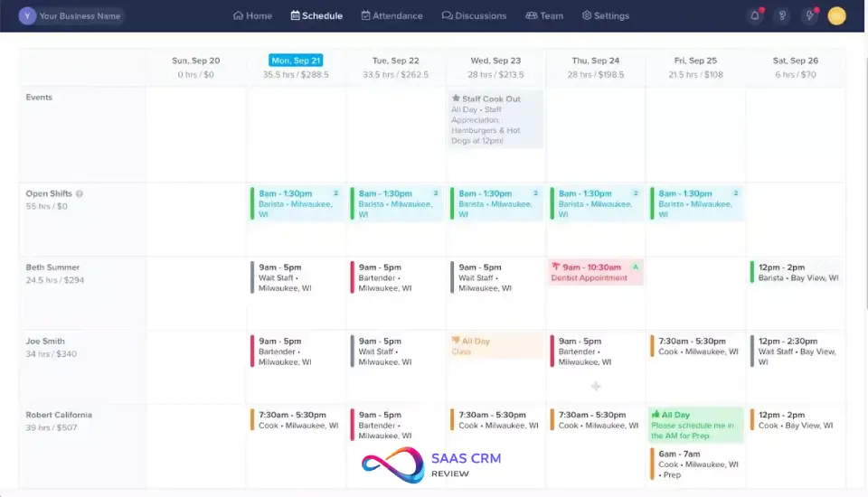
Task: Open the Attendance tab
Action: point(392,15)
